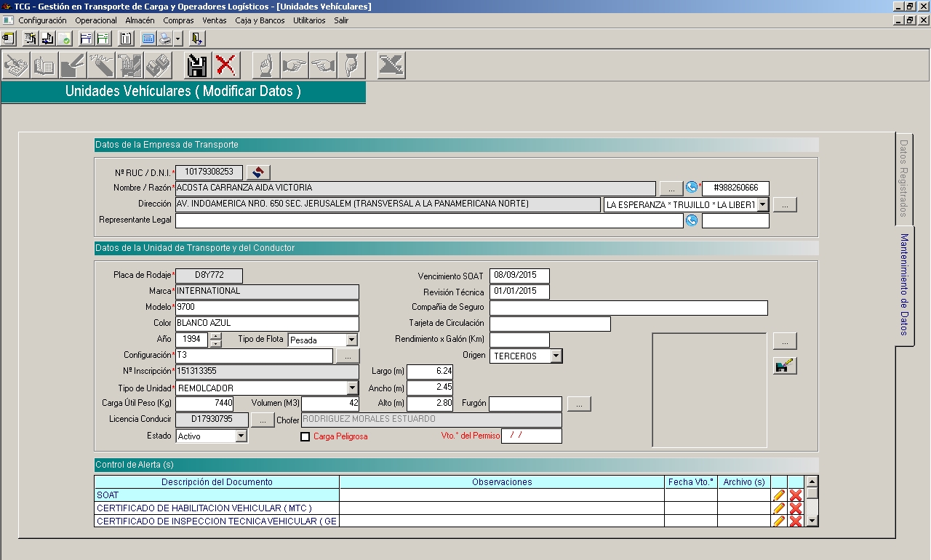Delete SOAT alert with red X
This screenshot has width=931, height=560.
(796, 495)
